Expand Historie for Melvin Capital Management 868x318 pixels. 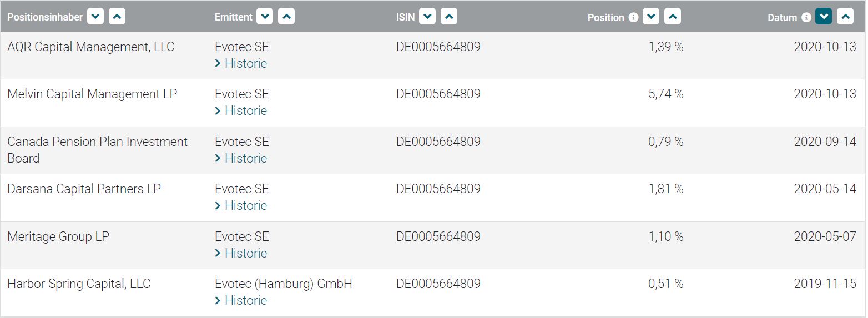tap(245, 110)
